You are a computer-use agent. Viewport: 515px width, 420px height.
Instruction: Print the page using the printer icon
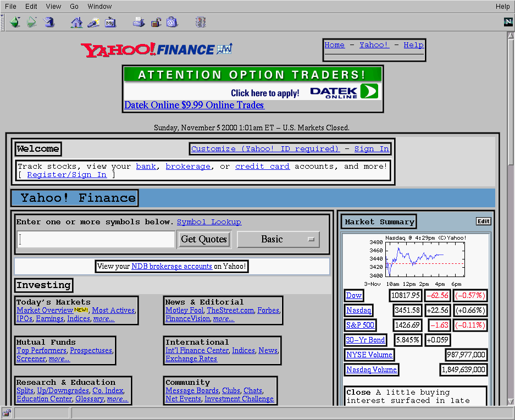139,23
